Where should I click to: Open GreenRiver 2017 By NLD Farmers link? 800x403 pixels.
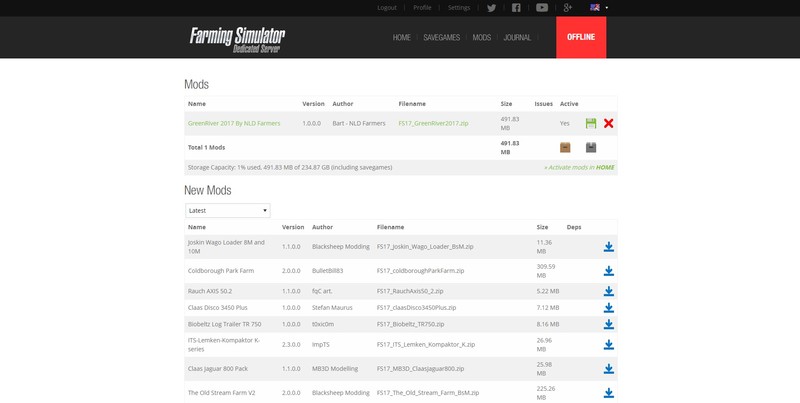[x=234, y=123]
